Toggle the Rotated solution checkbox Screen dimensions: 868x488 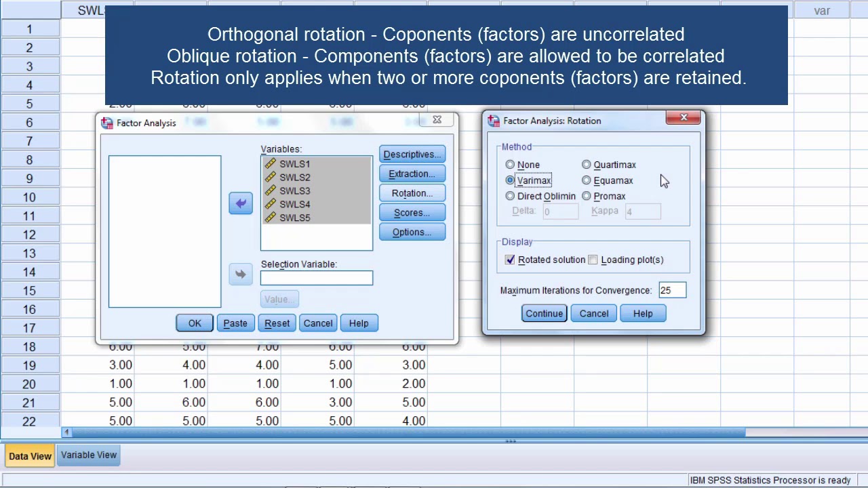(x=510, y=260)
